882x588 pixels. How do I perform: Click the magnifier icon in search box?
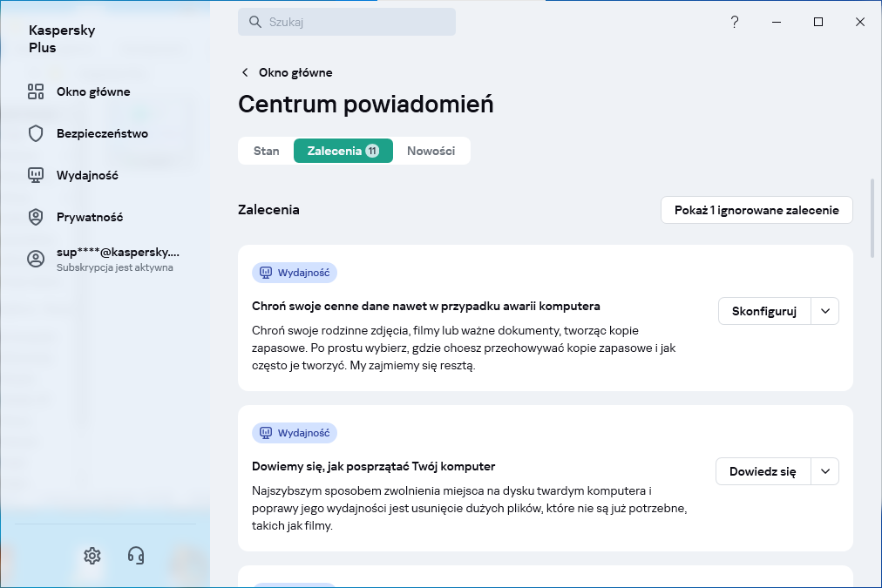coord(255,22)
